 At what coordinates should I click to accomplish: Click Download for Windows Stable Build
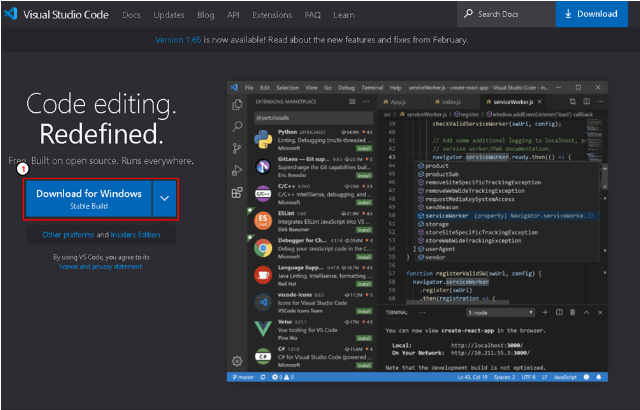point(89,199)
